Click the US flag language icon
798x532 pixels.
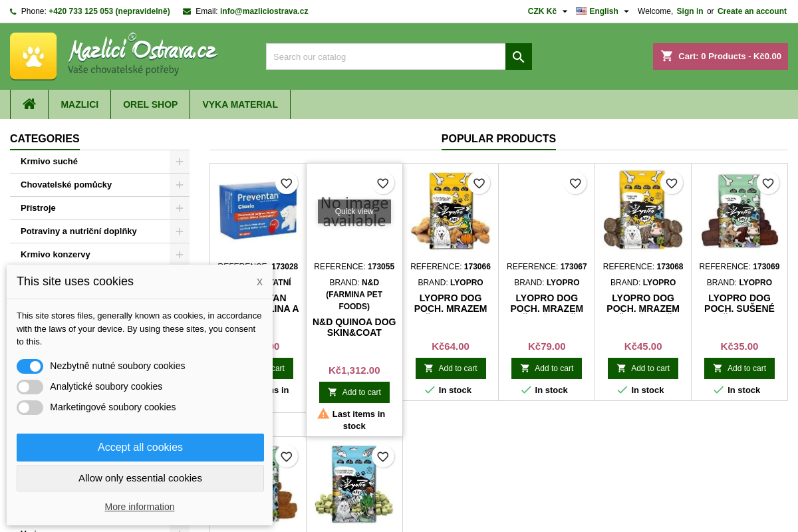pos(581,11)
